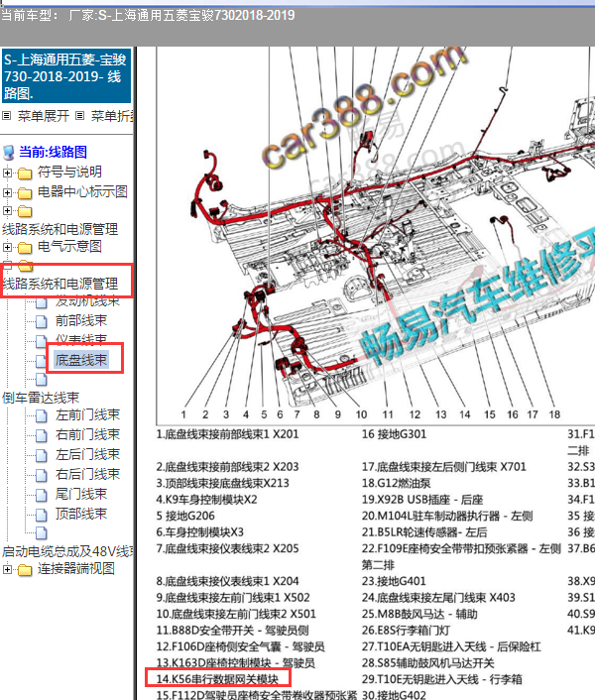Open the 尾门线束 page
595x700 pixels.
(81, 494)
